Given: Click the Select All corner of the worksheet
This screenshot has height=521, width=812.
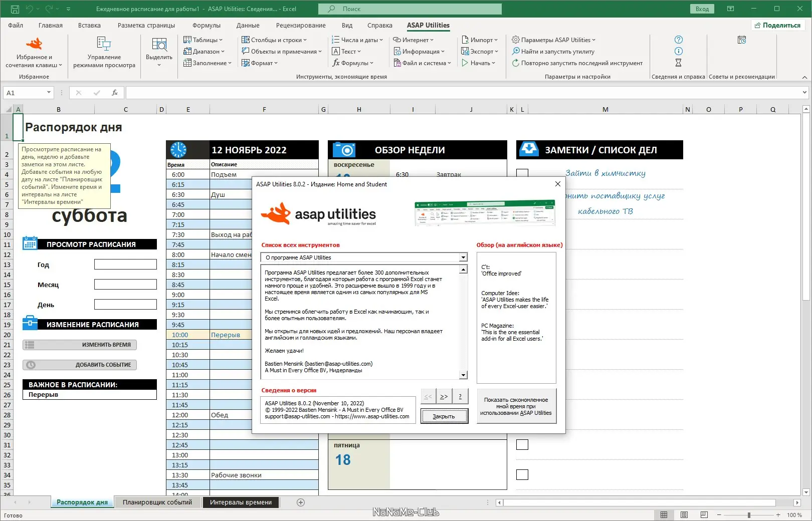Looking at the screenshot, I should coord(8,109).
